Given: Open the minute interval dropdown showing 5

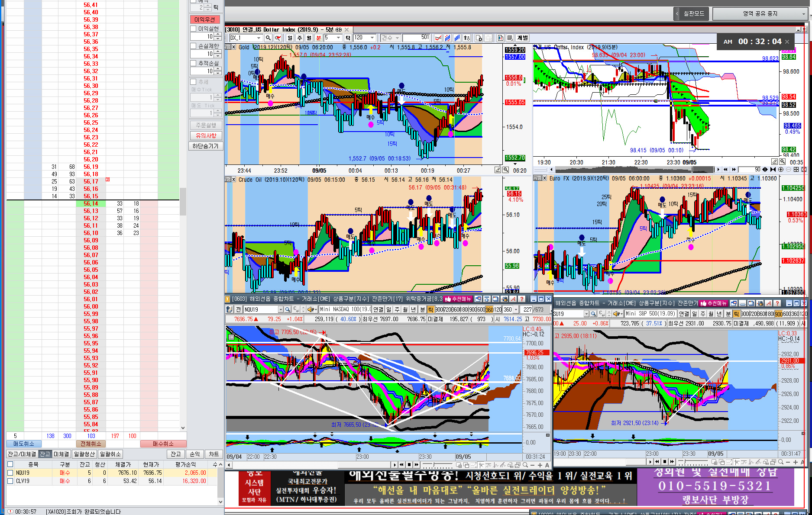Looking at the screenshot, I should coord(339,38).
